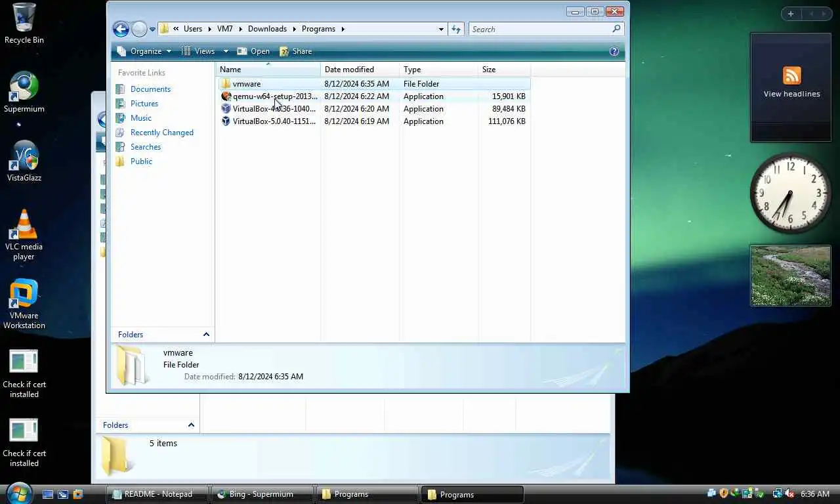
Task: Click the VM7 breadcrumb segment
Action: coord(225,29)
